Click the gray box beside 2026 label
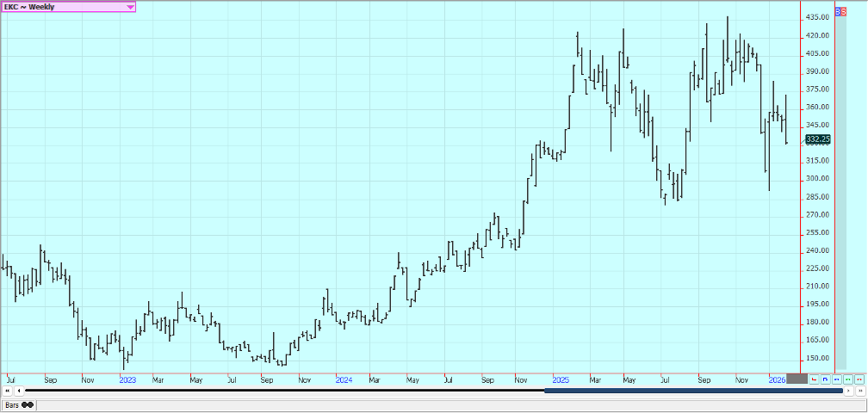 (x=797, y=379)
